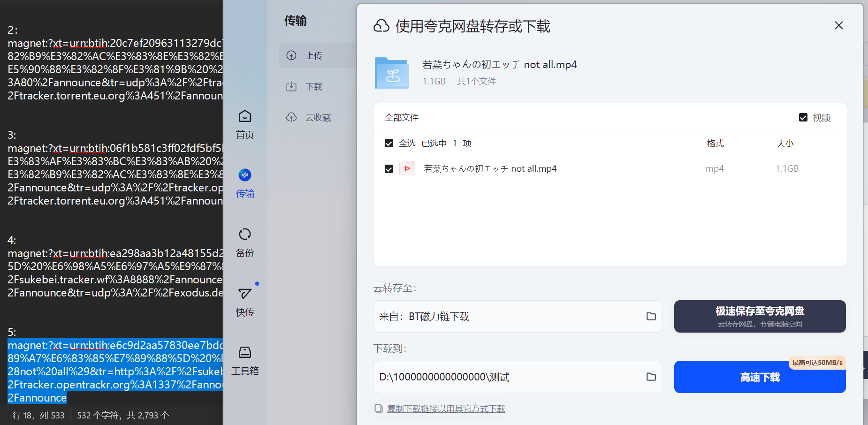The image size is (868, 425).
Task: Click 极速保存至夸克网盘 button
Action: [x=759, y=316]
